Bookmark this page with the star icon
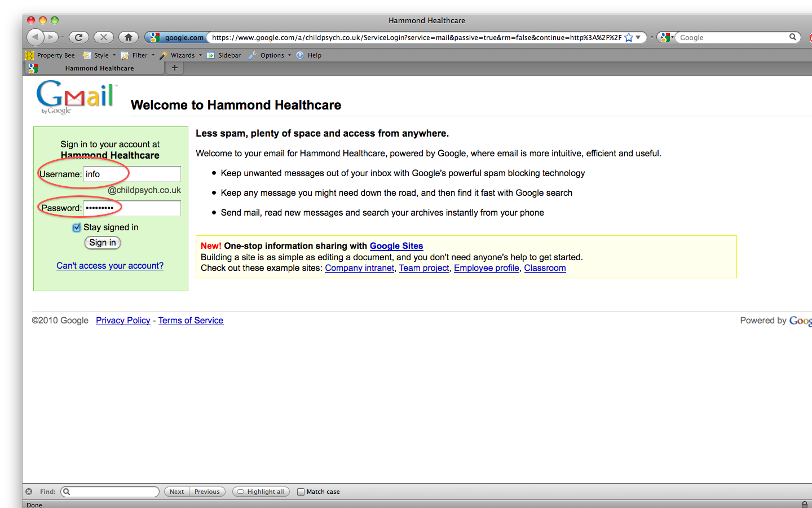The width and height of the screenshot is (812, 508). tap(629, 38)
